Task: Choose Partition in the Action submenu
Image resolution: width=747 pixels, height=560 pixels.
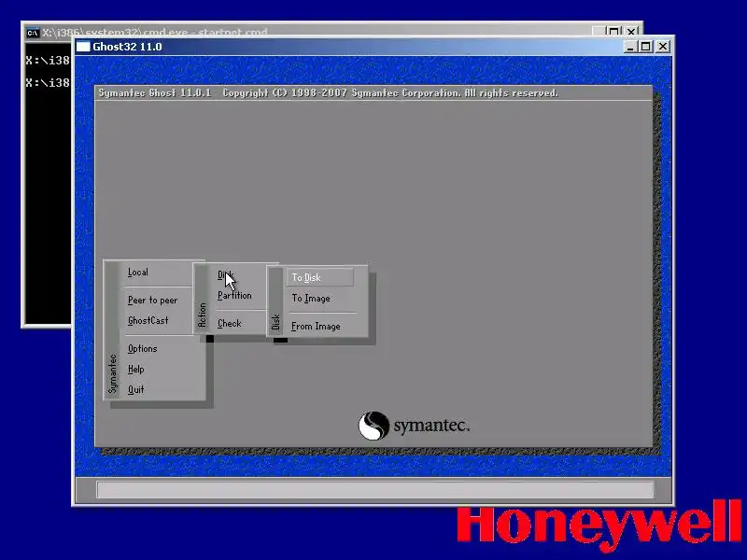Action: click(234, 296)
